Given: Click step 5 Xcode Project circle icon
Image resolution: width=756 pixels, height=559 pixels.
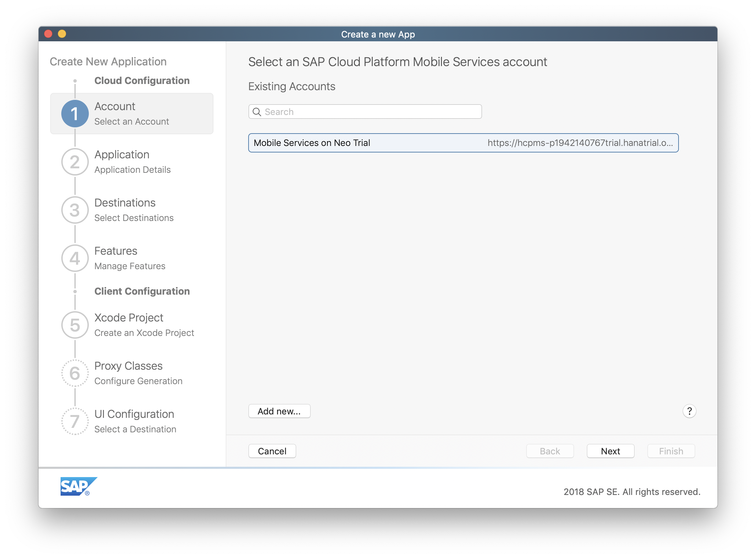Looking at the screenshot, I should [x=74, y=325].
